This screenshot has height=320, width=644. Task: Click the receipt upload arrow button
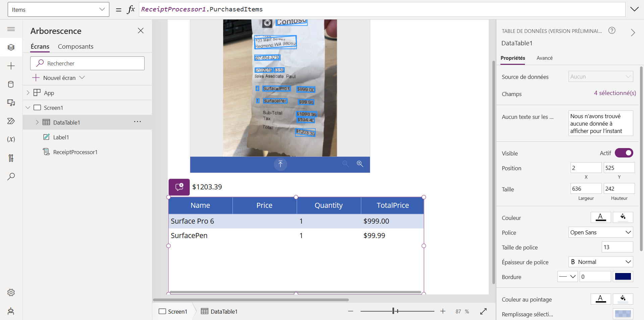(280, 164)
